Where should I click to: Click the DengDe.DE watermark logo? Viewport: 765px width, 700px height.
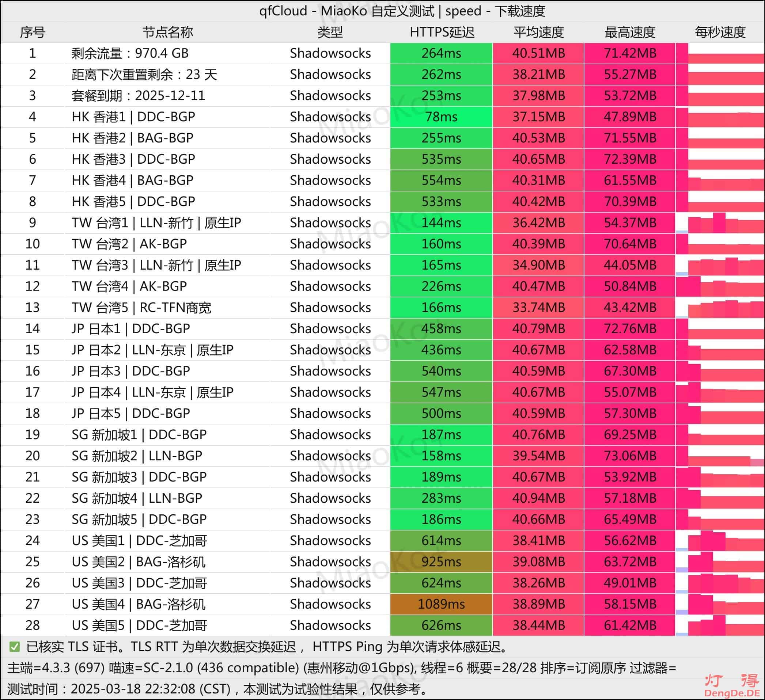732,686
